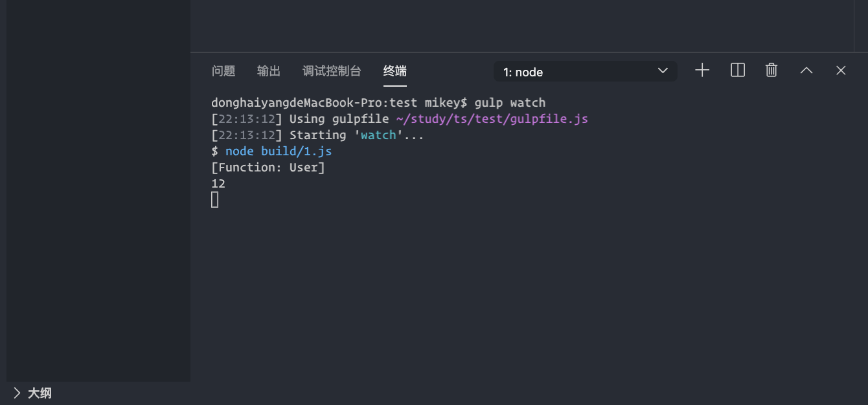
Task: Click the 'gulp watch' command in the prompt line
Action: tap(510, 103)
